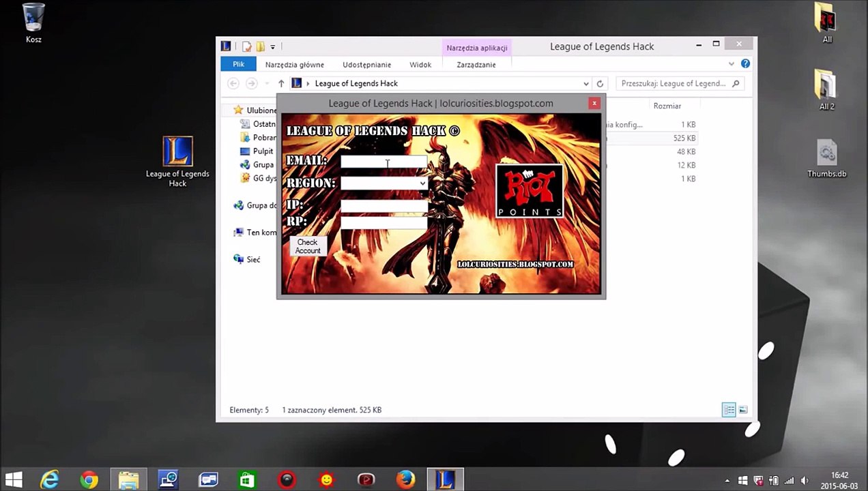Viewport: 868px width, 491px height.
Task: Click the Narzędzia aplikacji contextual tab
Action: point(477,48)
